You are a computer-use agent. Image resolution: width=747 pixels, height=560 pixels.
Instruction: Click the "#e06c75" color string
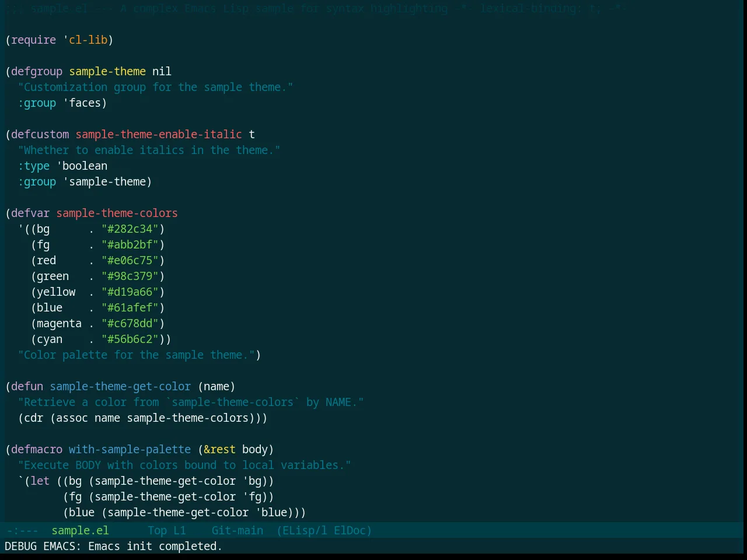point(130,260)
